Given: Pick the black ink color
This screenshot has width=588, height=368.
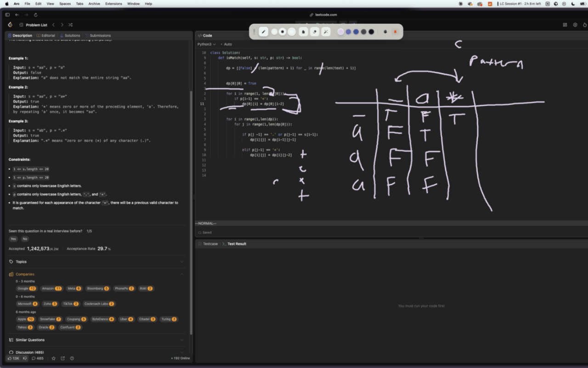Looking at the screenshot, I should (371, 32).
